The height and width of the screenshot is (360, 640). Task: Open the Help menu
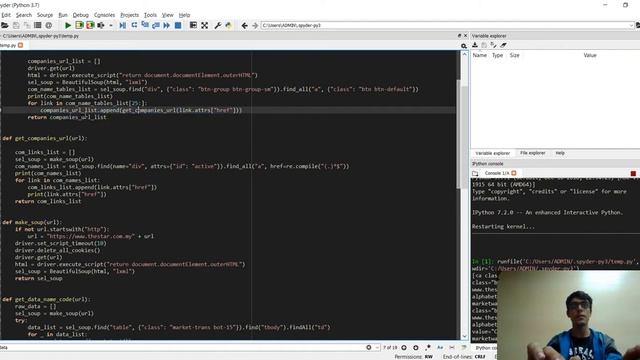point(184,15)
